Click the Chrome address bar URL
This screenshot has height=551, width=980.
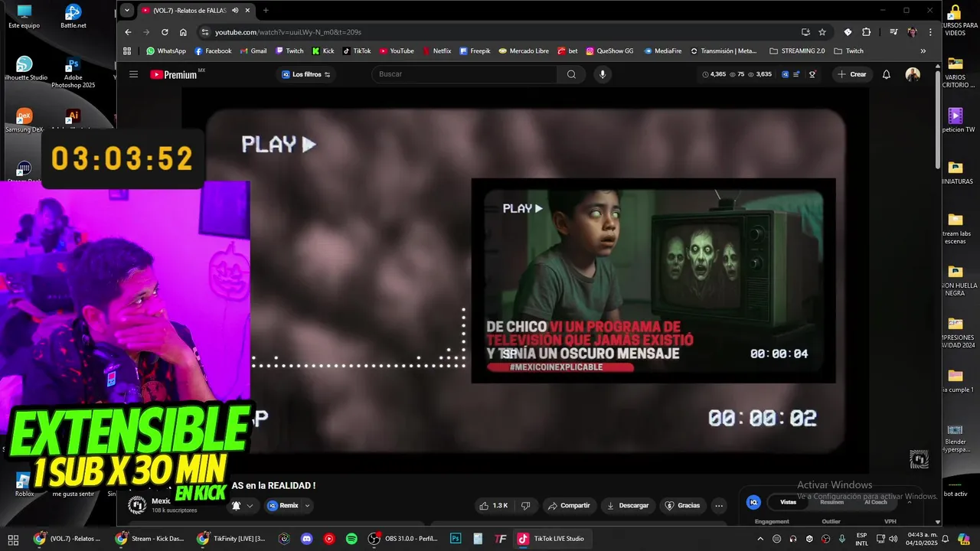coord(288,32)
